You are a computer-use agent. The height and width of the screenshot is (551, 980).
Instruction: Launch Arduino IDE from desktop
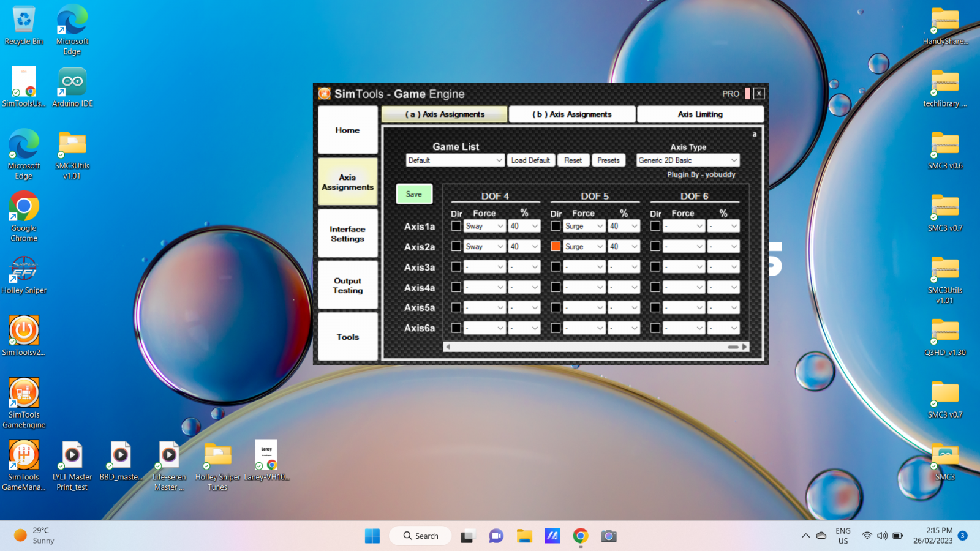point(72,87)
